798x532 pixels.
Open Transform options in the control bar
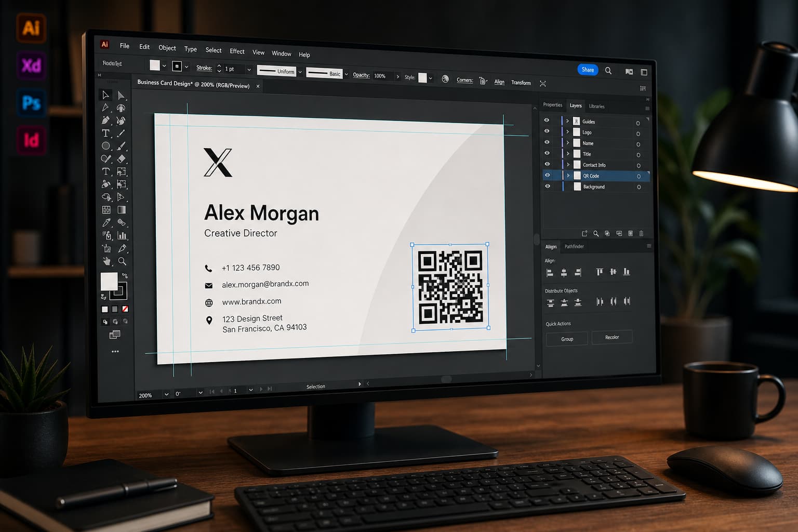point(521,83)
